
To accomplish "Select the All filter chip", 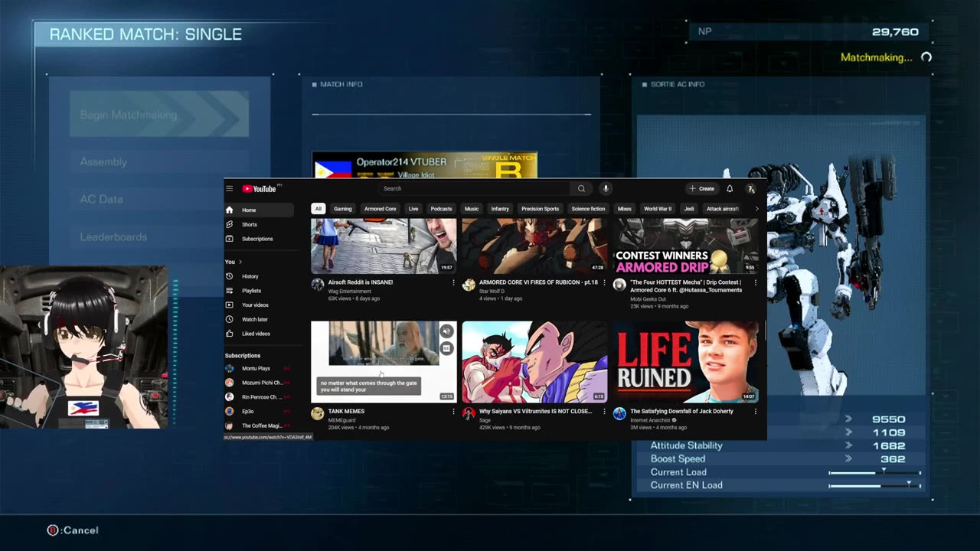I will (318, 209).
